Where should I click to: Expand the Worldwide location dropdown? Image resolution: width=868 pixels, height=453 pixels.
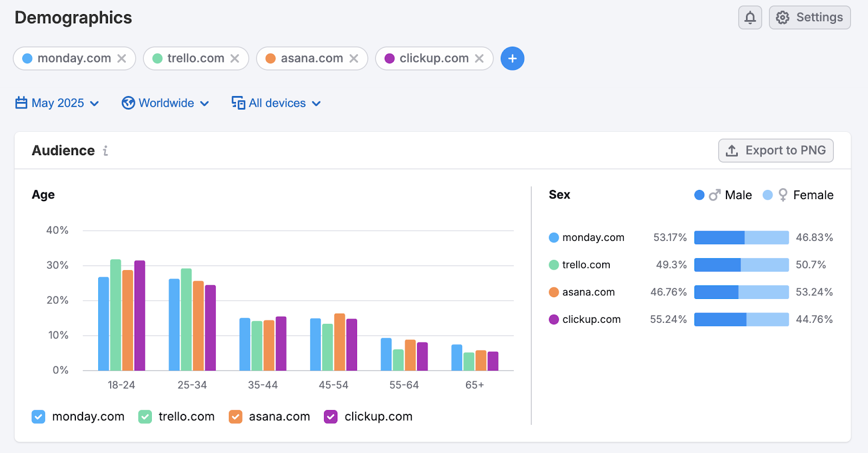click(x=165, y=103)
